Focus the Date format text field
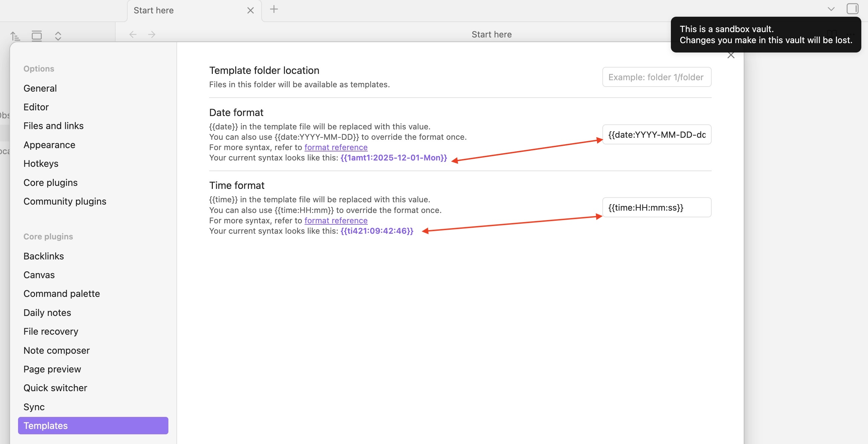Image resolution: width=868 pixels, height=444 pixels. 657,134
